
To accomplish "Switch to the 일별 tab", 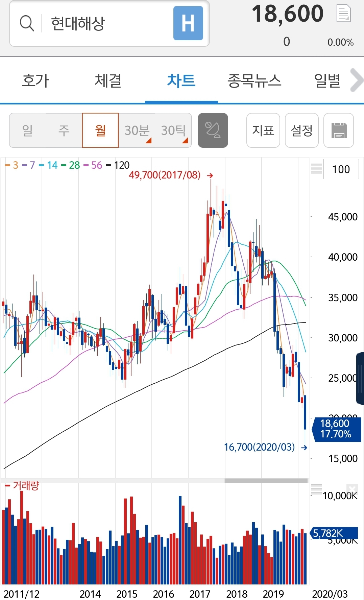I will (x=327, y=81).
